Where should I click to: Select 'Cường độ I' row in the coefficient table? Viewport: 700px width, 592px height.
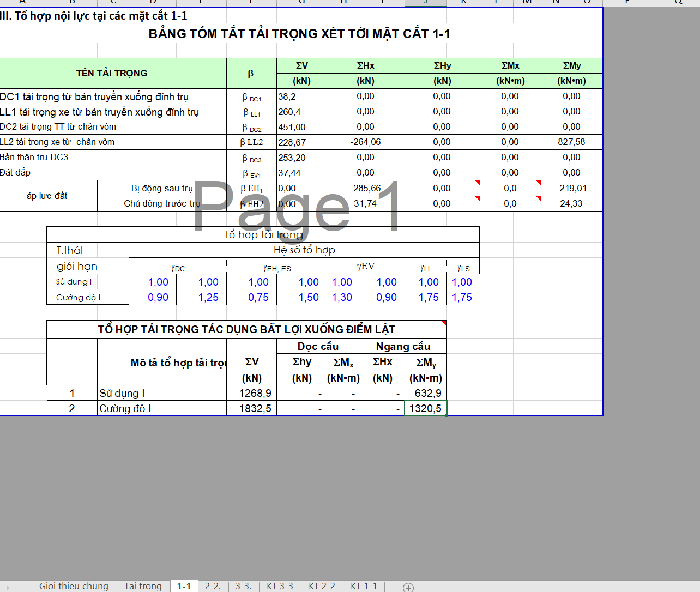tap(88, 297)
